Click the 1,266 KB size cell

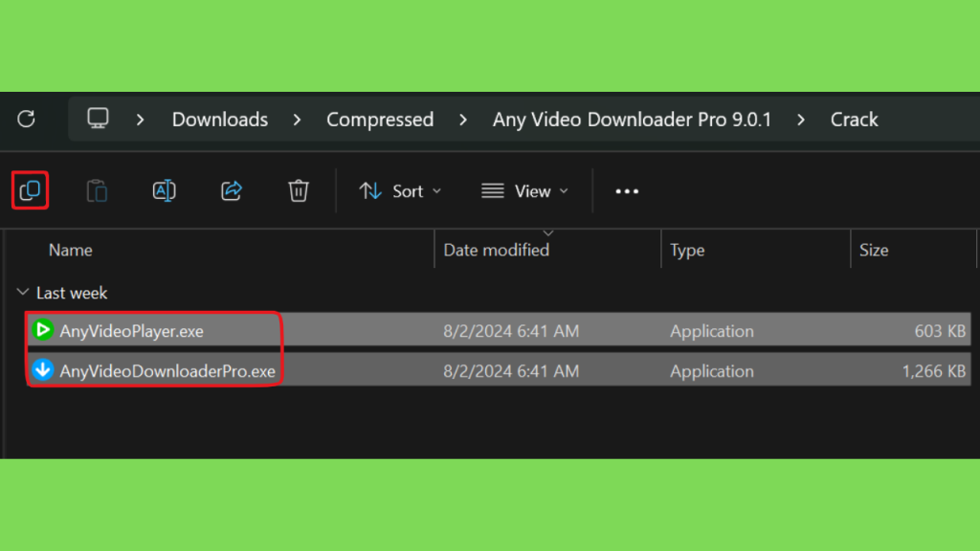[934, 371]
